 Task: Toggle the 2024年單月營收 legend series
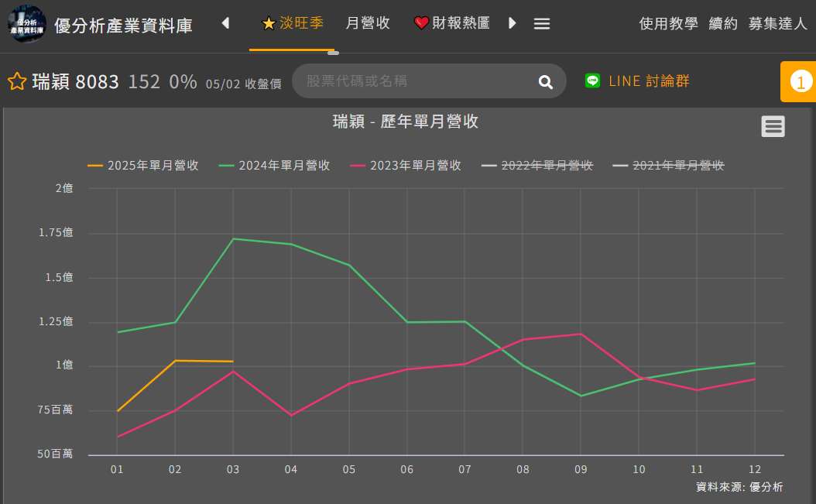[274, 166]
